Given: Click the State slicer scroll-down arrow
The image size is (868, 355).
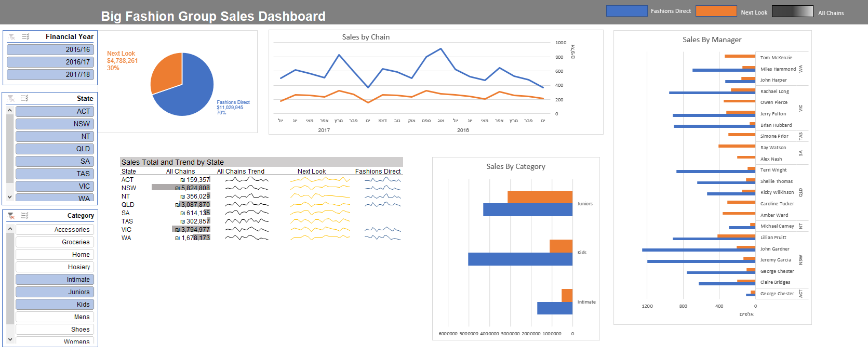Looking at the screenshot, I should (x=9, y=197).
